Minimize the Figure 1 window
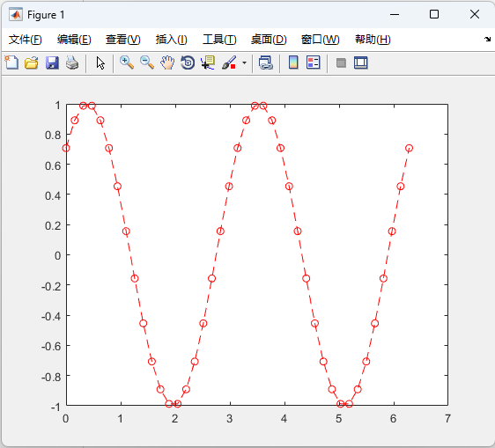This screenshot has height=448, width=495. point(395,14)
